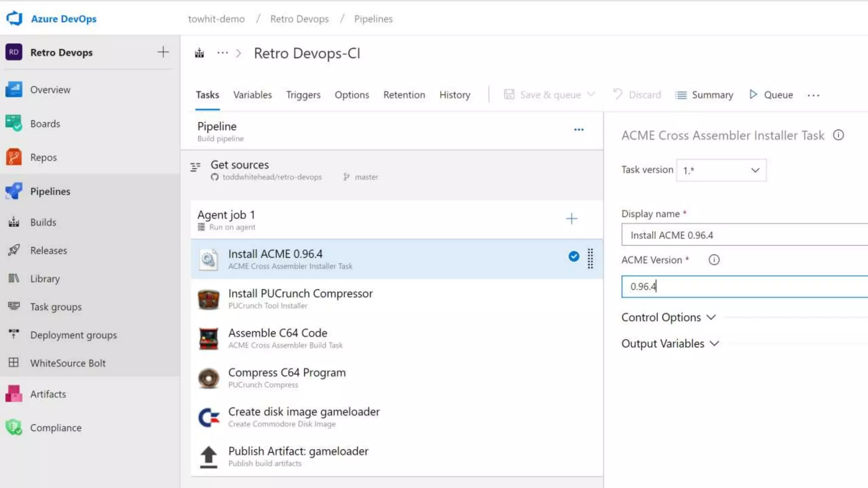Open the Pipeline ellipsis menu

tap(579, 130)
